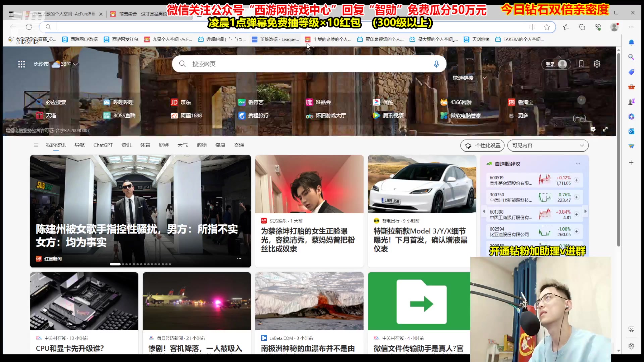The height and width of the screenshot is (362, 644).
Task: Open browser profile avatar icon
Action: click(x=614, y=27)
